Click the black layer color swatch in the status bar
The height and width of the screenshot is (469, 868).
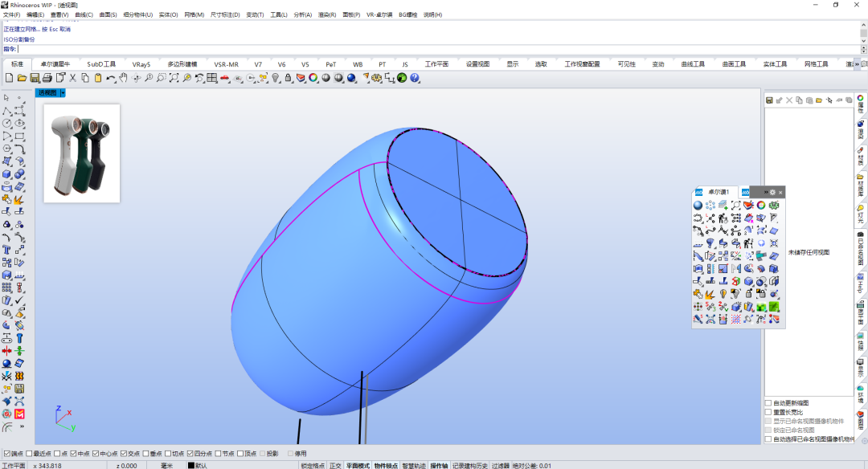(x=191, y=466)
